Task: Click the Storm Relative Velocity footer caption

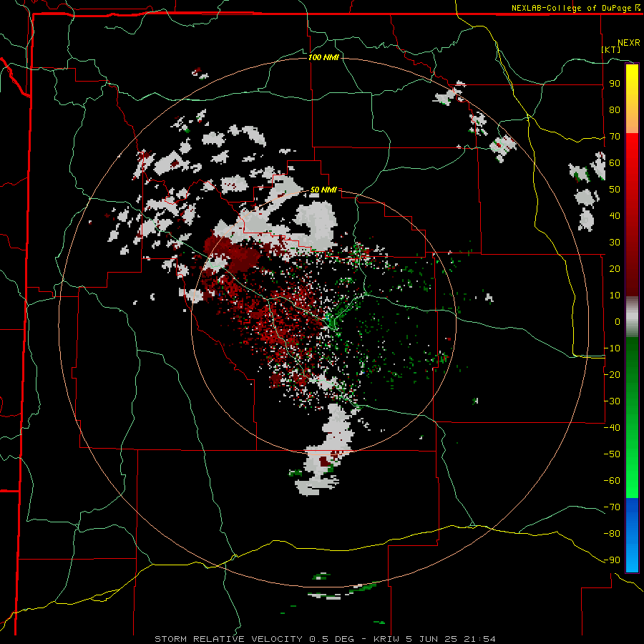Action: [x=325, y=639]
